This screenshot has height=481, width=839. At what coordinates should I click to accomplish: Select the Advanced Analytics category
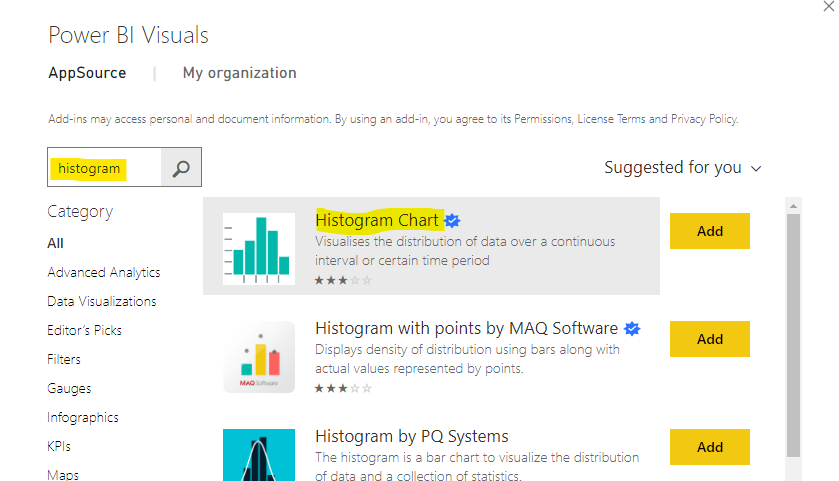(104, 272)
